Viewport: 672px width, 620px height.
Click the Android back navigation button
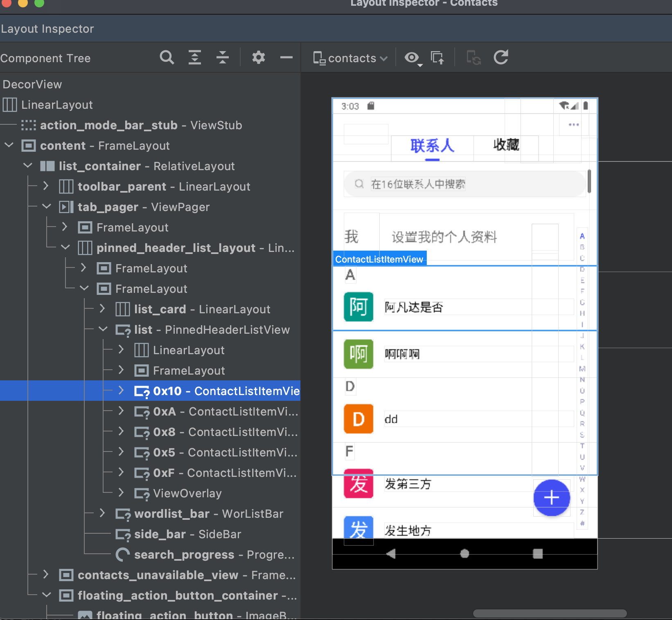point(391,554)
